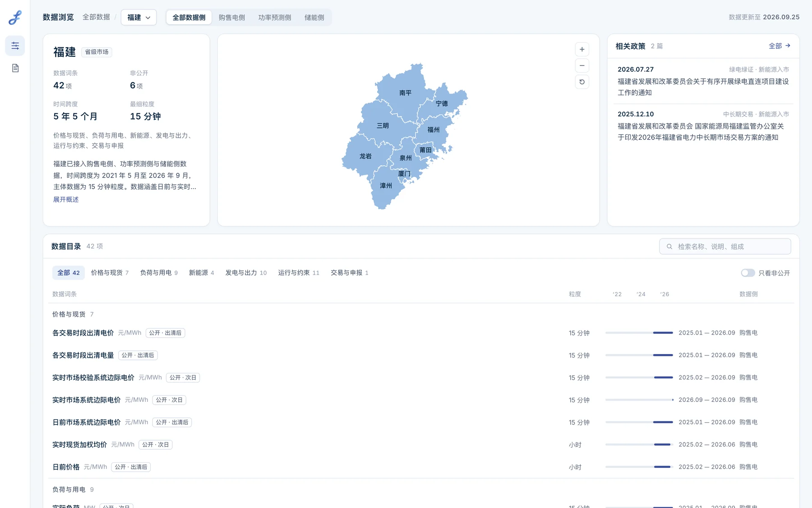Viewport: 812px width, 508px height.
Task: Switch to 购售电侧 tab
Action: tap(232, 17)
